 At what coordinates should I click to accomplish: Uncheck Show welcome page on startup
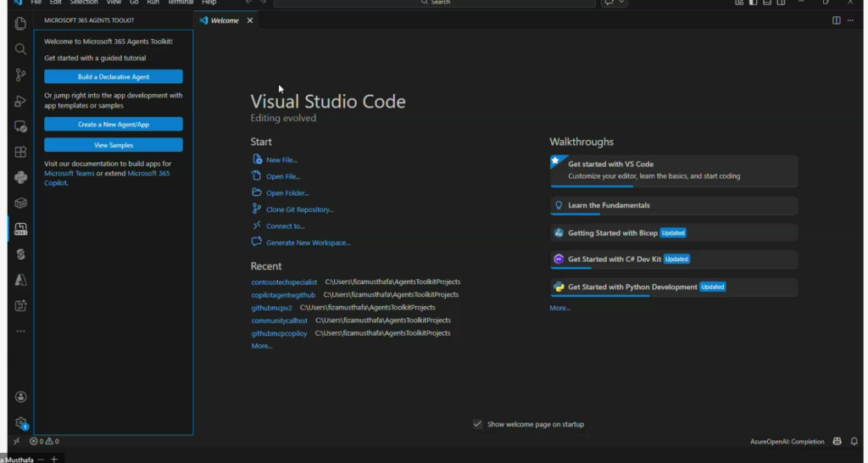(x=478, y=424)
